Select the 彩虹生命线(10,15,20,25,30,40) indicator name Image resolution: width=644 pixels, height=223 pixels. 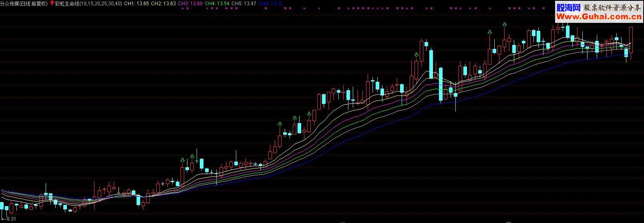pos(89,3)
